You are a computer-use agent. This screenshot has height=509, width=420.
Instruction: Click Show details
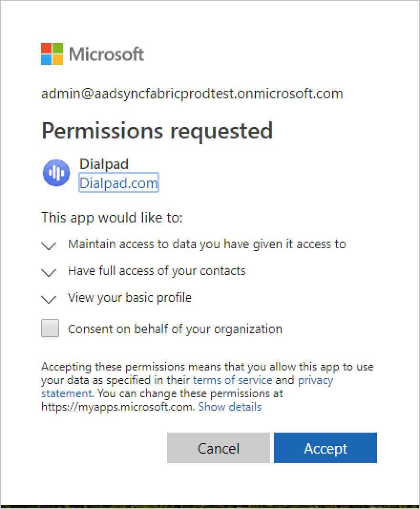[x=230, y=407]
